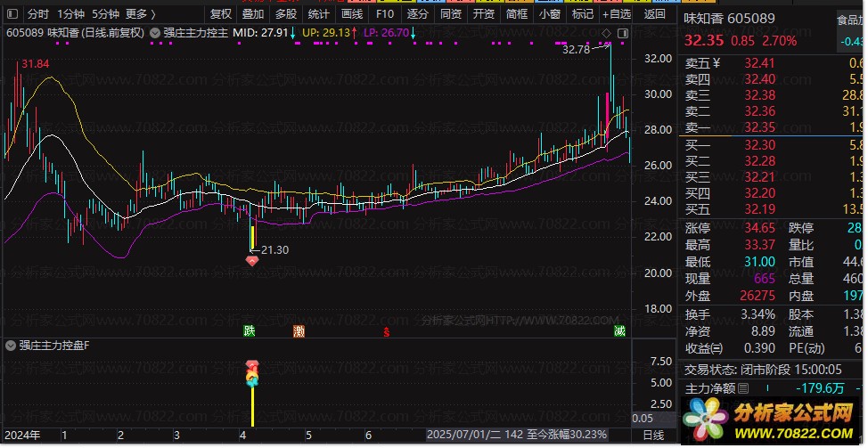Expand the 强庄主力控盘F sub-indicator dropdown
Screen dimensions: 868x448
[x=11, y=346]
